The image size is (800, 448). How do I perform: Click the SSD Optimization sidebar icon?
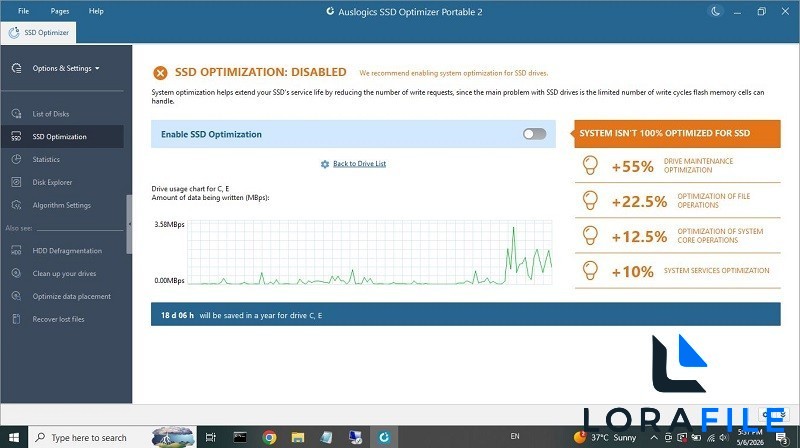[16, 137]
